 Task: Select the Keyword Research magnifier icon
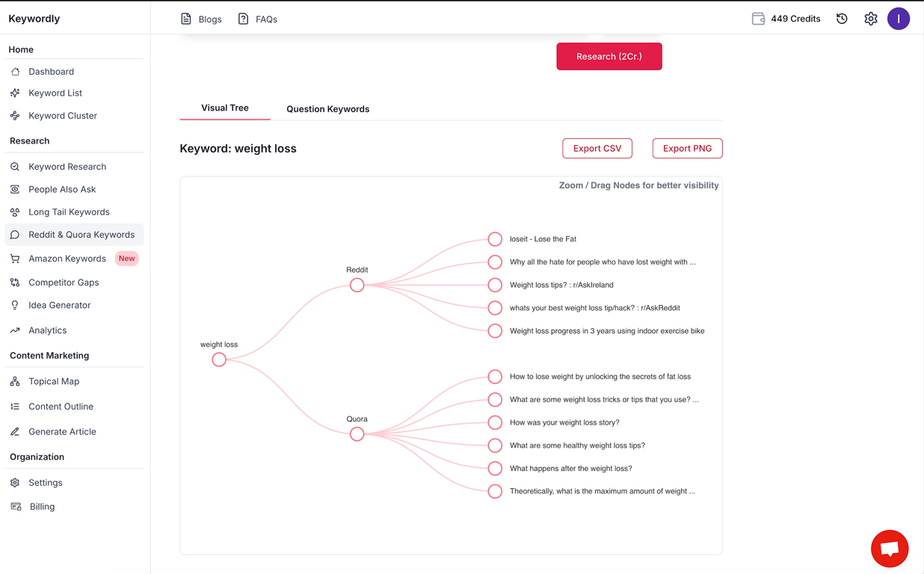14,166
